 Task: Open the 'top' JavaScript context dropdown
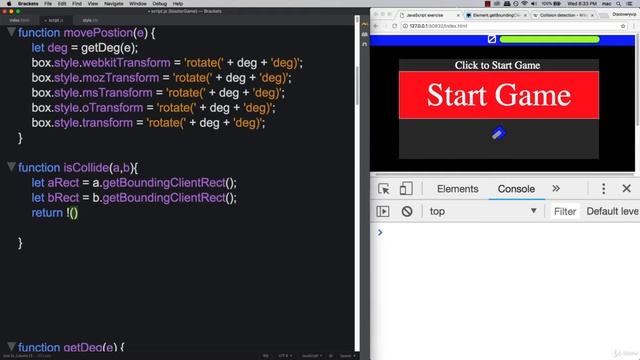pyautogui.click(x=482, y=211)
